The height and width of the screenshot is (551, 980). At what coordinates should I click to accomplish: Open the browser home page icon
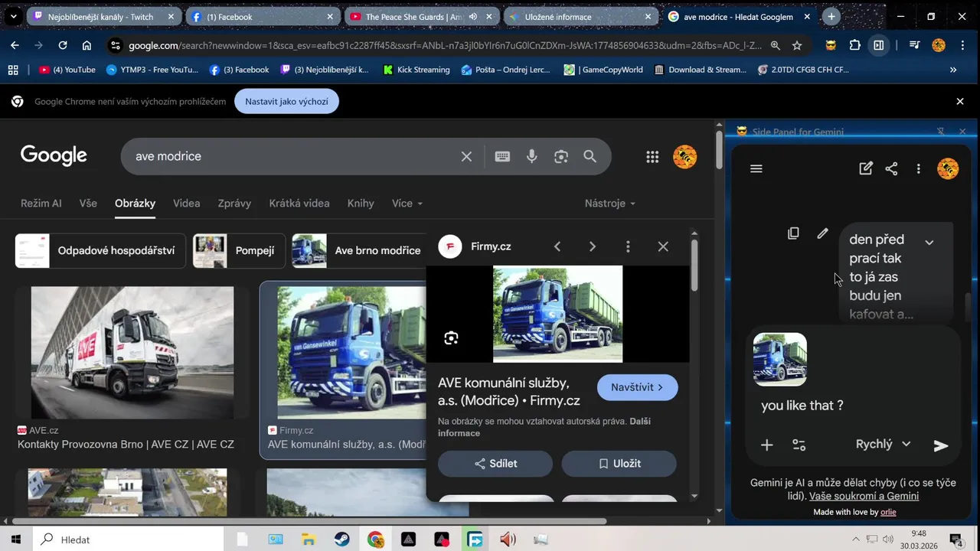click(87, 45)
